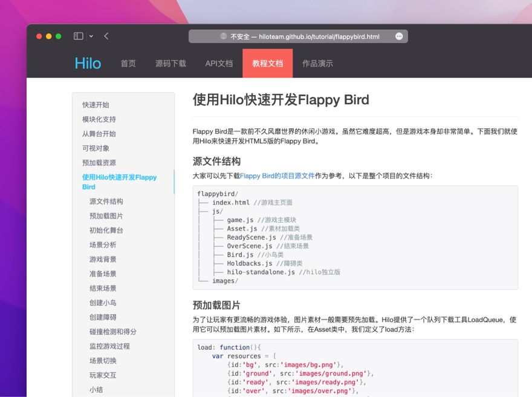532x397 pixels.
Task: Select the 教程文档 tab
Action: tap(267, 64)
